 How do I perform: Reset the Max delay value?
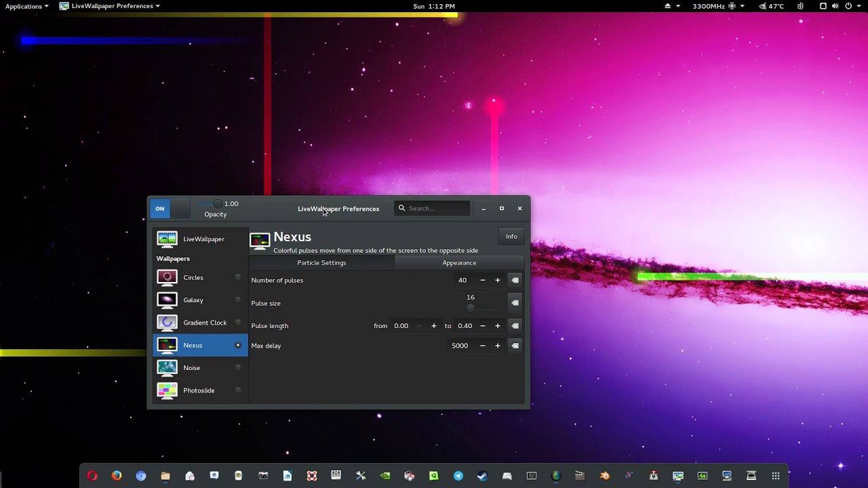coord(515,346)
